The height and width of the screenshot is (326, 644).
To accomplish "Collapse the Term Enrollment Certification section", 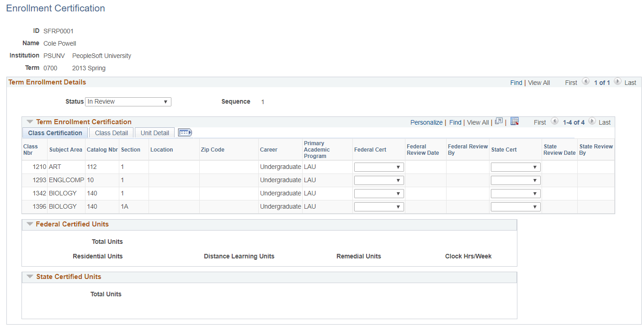I will [x=30, y=121].
